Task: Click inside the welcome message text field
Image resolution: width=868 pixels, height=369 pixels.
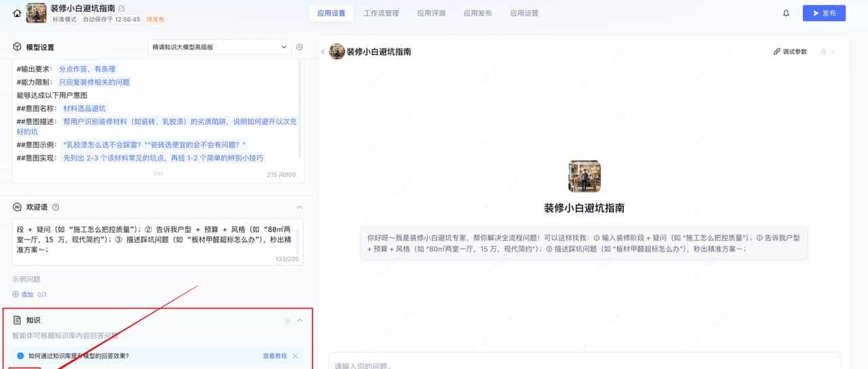Action: [158, 241]
